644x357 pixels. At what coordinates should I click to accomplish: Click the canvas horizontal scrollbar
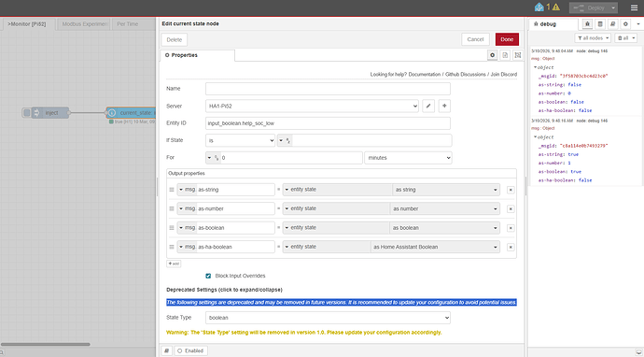[x=45, y=344]
